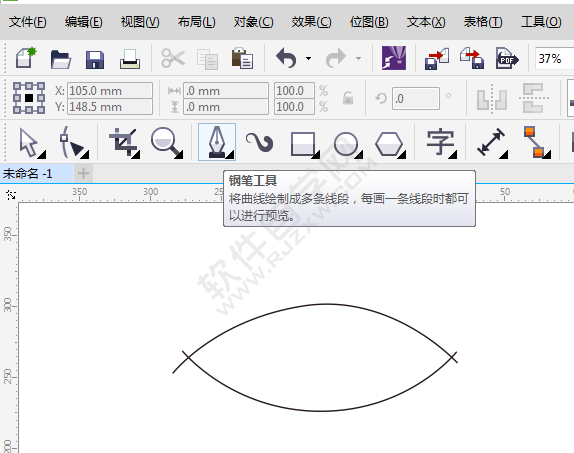This screenshot has height=453, width=574.
Task: Open the 文件(F) menu
Action: coord(28,22)
